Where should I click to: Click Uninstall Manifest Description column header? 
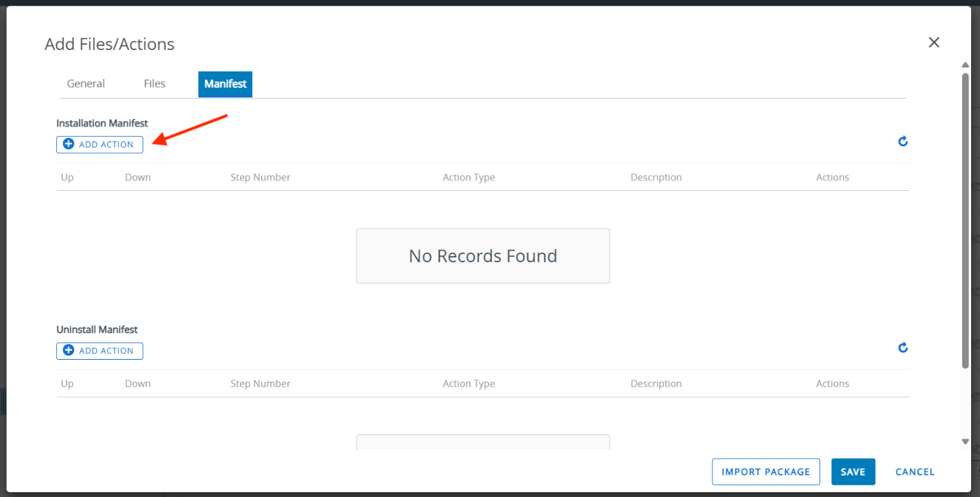click(x=656, y=384)
